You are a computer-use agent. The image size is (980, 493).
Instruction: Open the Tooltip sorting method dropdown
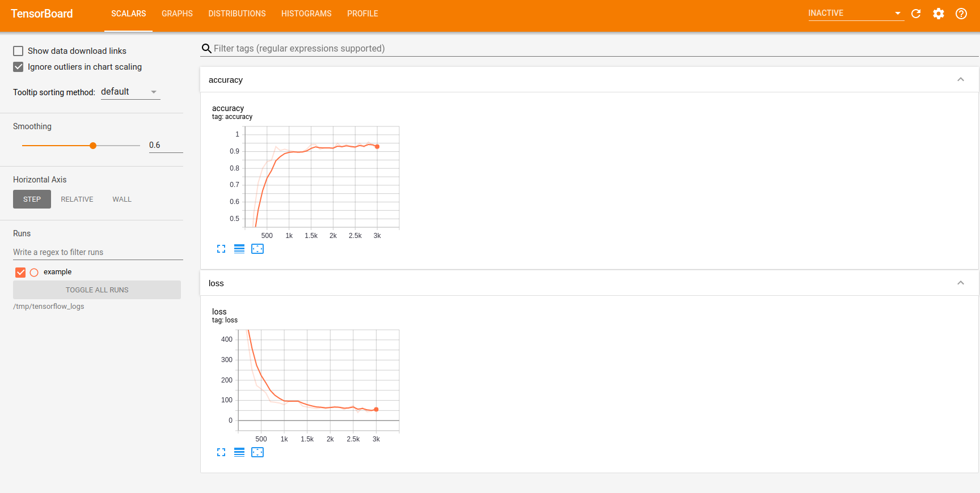[x=130, y=92]
